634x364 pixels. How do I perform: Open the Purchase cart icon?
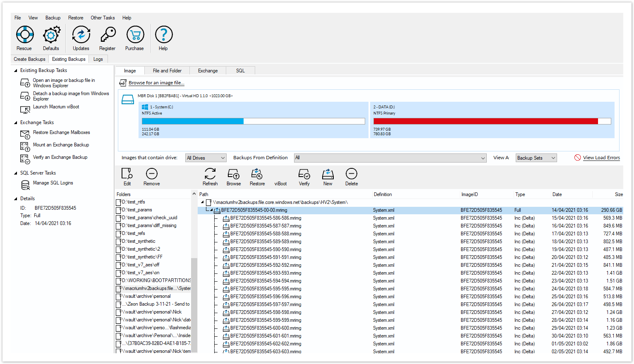pos(135,35)
